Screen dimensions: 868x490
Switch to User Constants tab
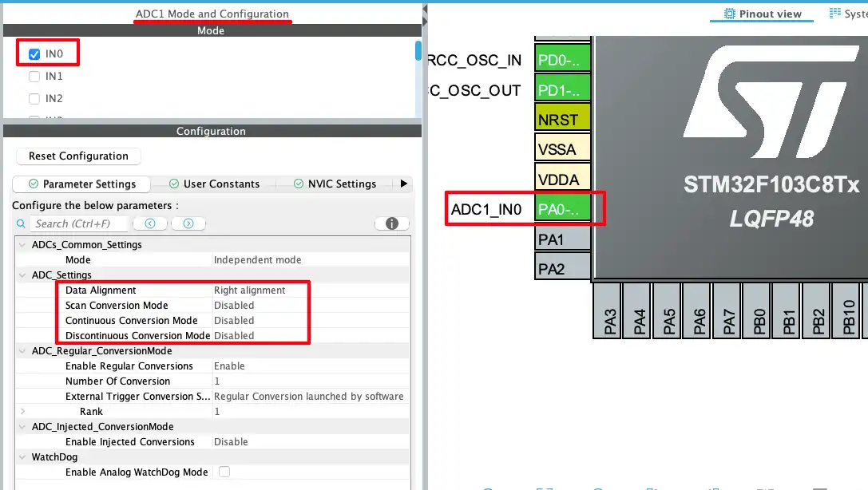coord(214,184)
